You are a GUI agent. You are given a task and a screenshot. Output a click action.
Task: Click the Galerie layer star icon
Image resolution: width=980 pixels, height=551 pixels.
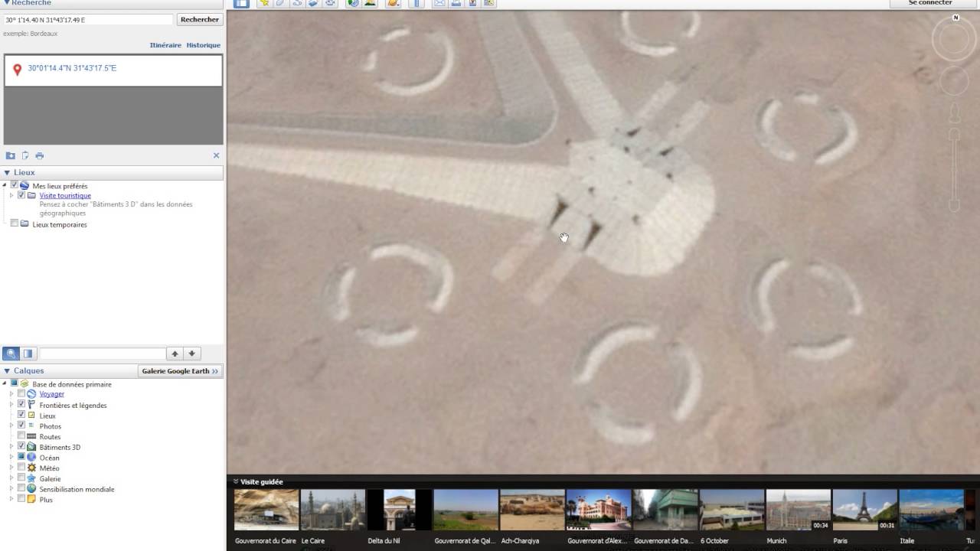31,478
